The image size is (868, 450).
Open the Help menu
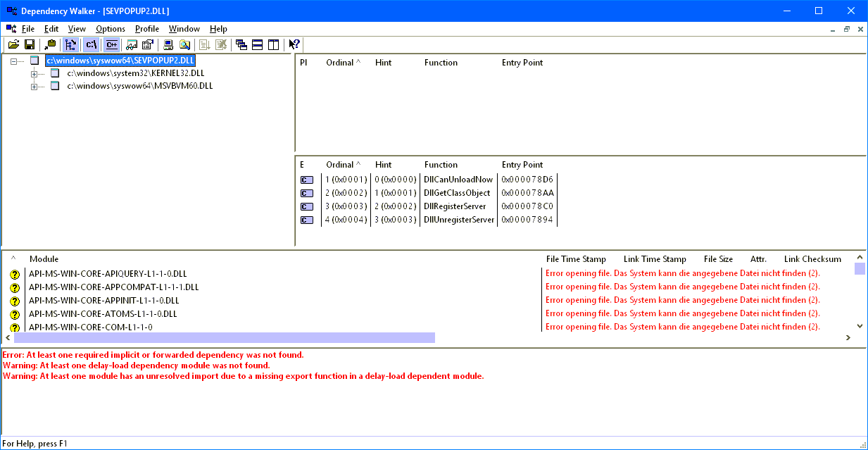pyautogui.click(x=218, y=29)
